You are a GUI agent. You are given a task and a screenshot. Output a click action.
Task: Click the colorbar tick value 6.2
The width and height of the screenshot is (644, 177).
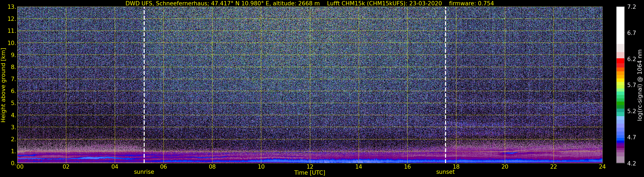click(x=632, y=59)
